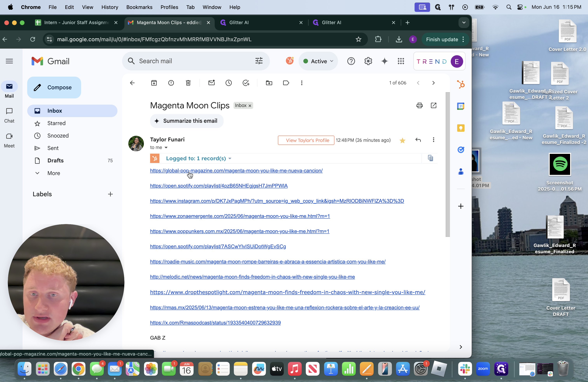Reply to Taylor Funari's email
The height and width of the screenshot is (382, 588).
tap(418, 140)
